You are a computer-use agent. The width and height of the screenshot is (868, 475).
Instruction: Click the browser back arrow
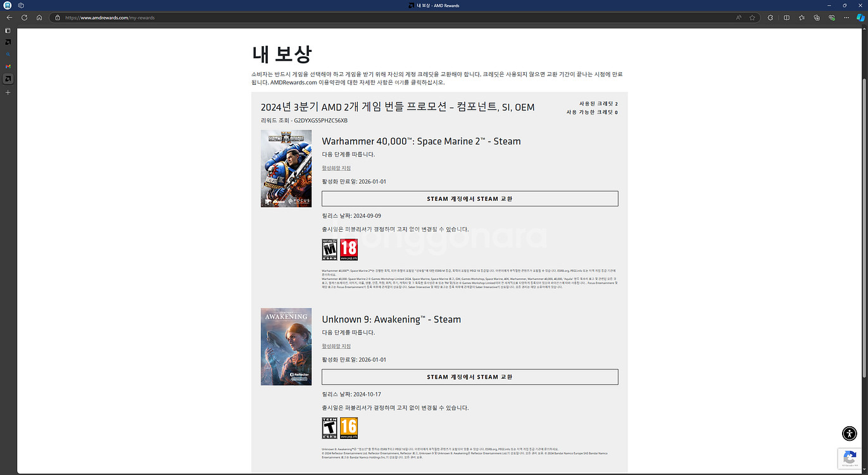coord(9,18)
